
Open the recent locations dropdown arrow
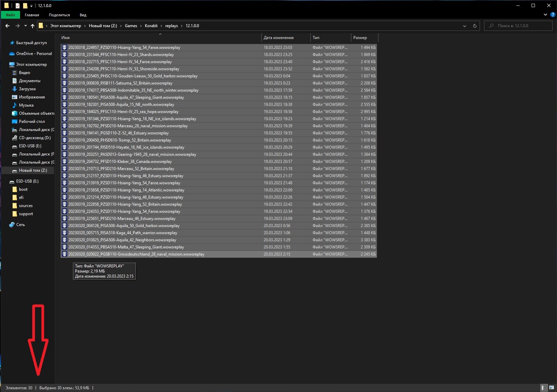coord(25,26)
